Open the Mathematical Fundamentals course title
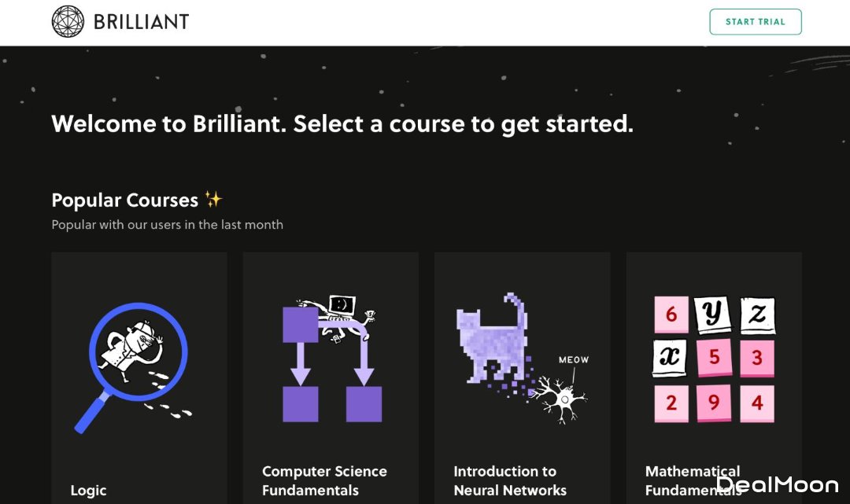Image resolution: width=850 pixels, height=504 pixels. [x=693, y=480]
